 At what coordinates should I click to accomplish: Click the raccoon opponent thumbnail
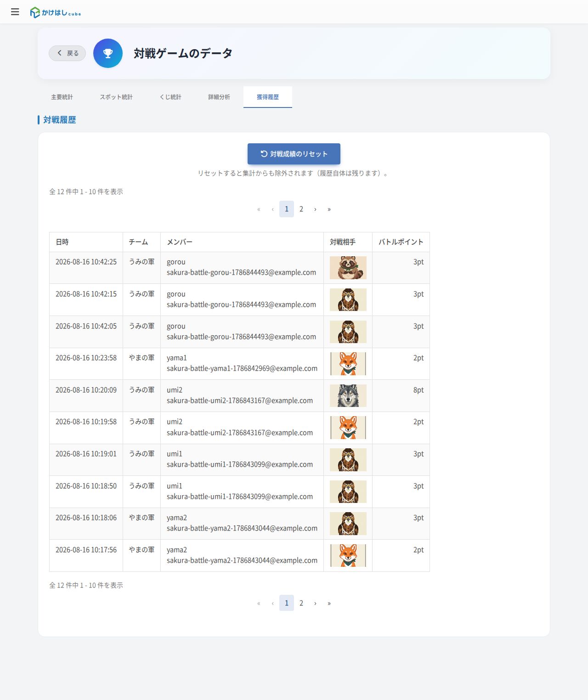348,268
